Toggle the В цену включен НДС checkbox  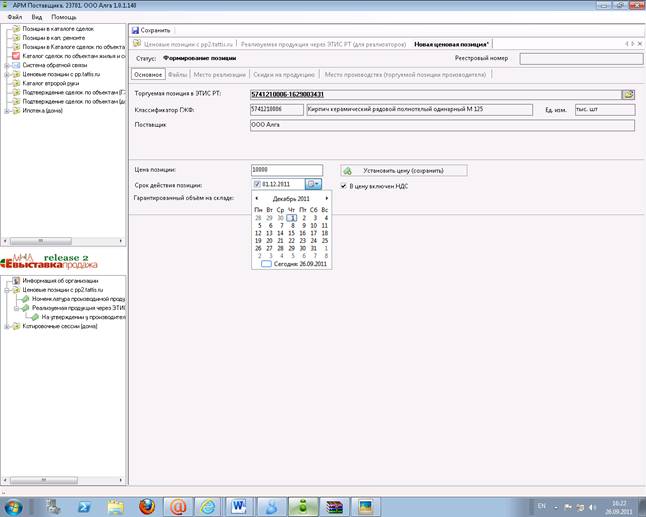pyautogui.click(x=343, y=186)
